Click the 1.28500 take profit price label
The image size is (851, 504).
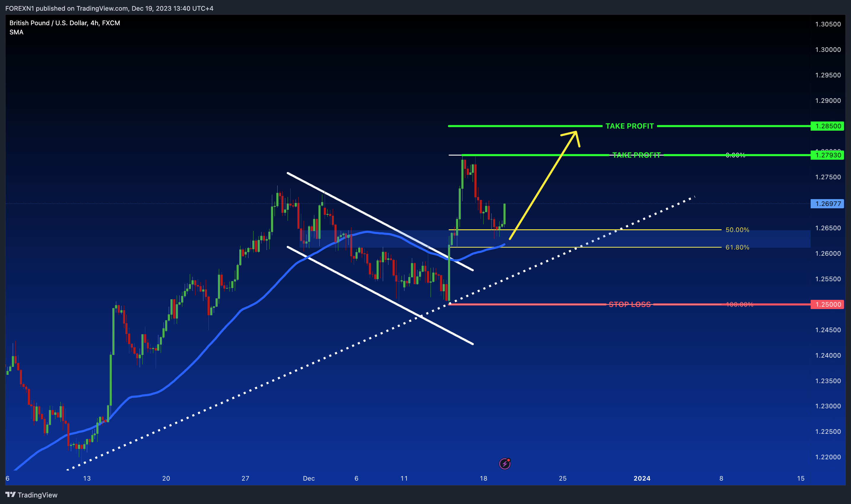pos(828,126)
